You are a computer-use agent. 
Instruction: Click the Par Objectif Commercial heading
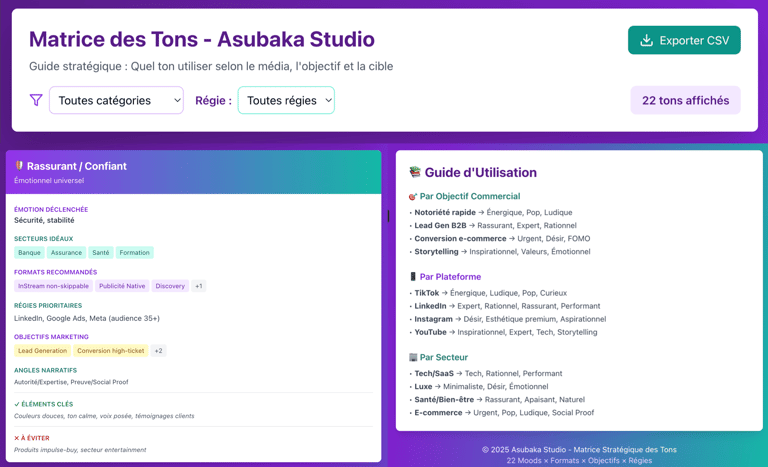[x=470, y=197]
